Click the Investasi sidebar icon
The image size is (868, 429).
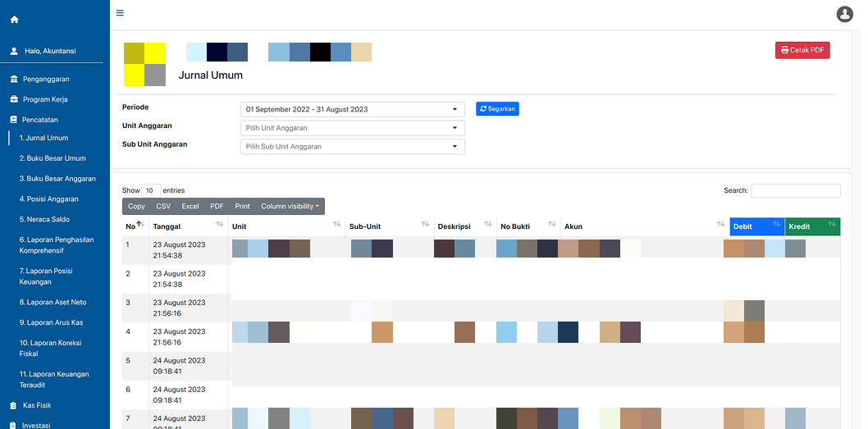[x=14, y=426]
